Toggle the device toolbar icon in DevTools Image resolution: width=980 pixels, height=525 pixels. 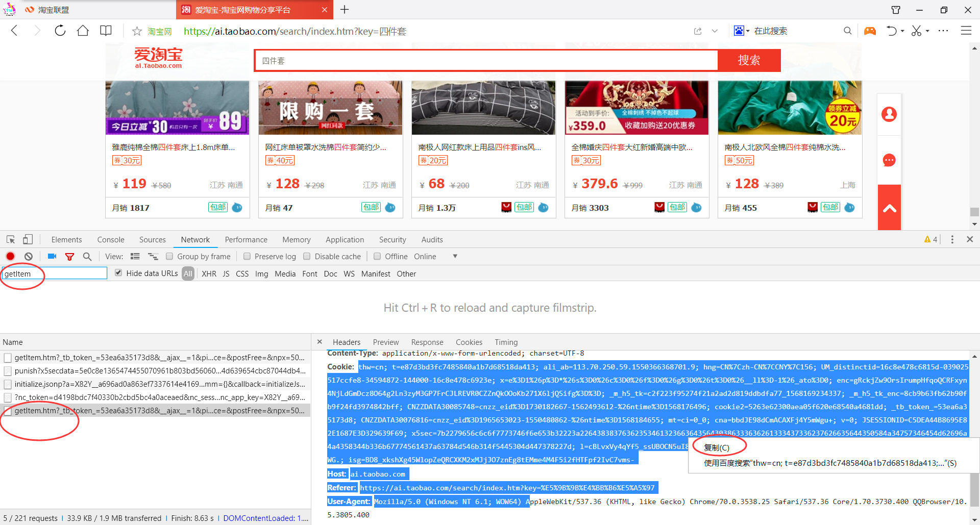pos(28,239)
